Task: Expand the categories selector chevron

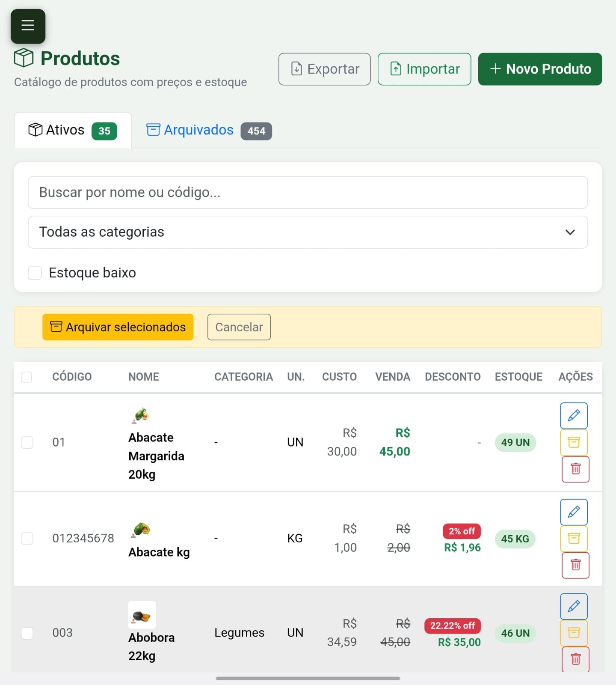Action: click(x=569, y=232)
